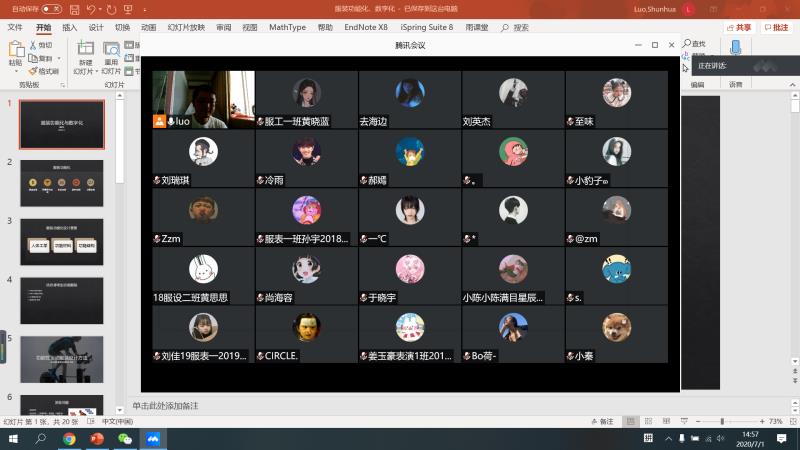
Task: Collapse the ribbon using the chevron
Action: 791,85
